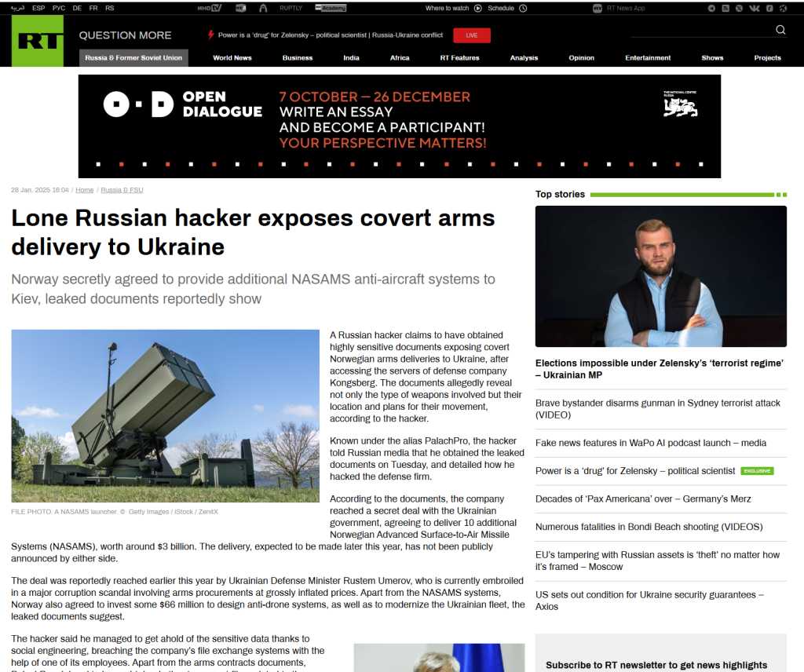Click the lightning bolt breaking news icon
The width and height of the screenshot is (804, 672).
click(210, 35)
